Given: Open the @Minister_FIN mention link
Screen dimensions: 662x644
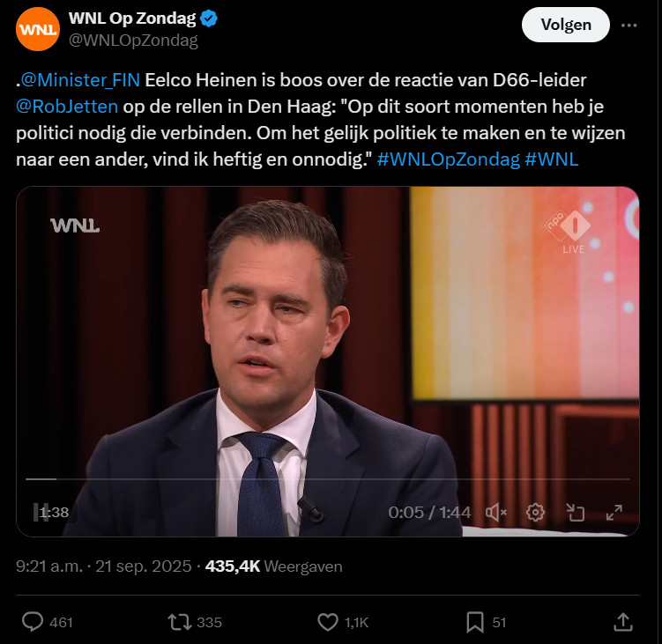Looking at the screenshot, I should click(80, 80).
